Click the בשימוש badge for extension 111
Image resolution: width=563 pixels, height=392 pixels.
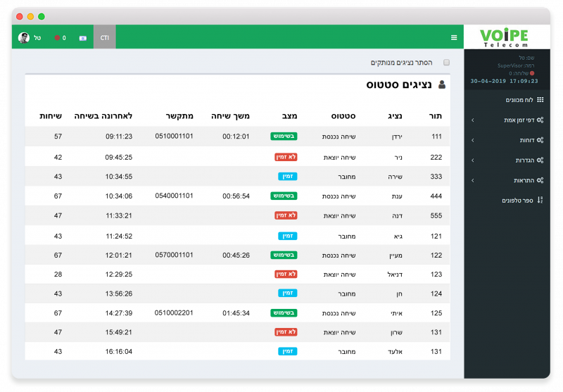coord(284,137)
